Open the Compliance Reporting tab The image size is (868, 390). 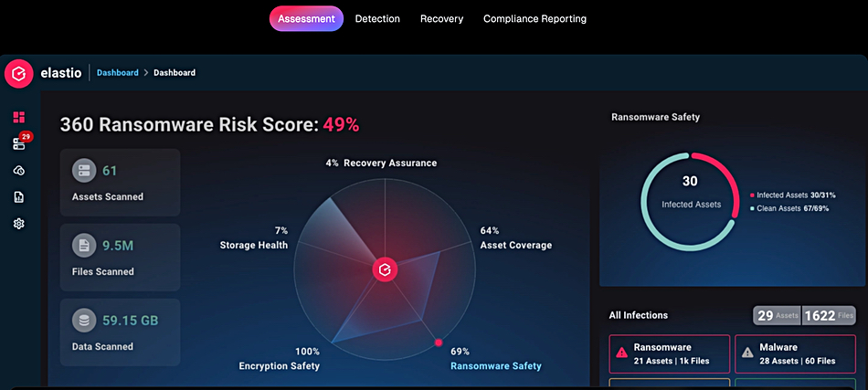point(535,19)
